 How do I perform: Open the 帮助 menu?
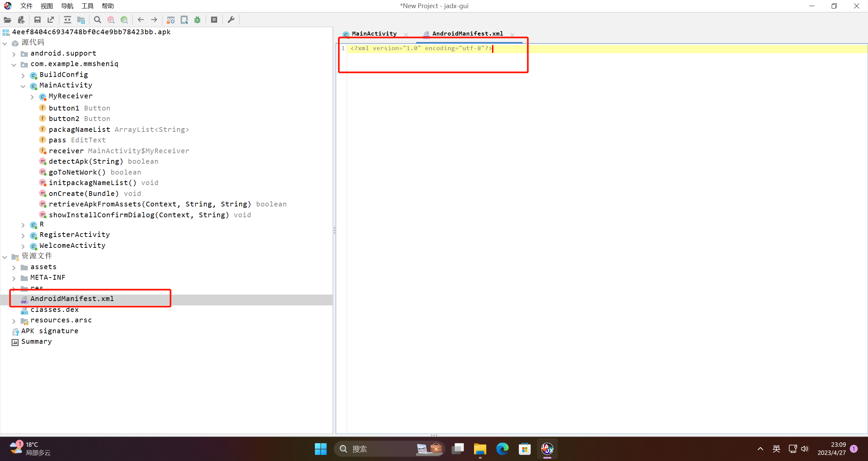pyautogui.click(x=108, y=6)
